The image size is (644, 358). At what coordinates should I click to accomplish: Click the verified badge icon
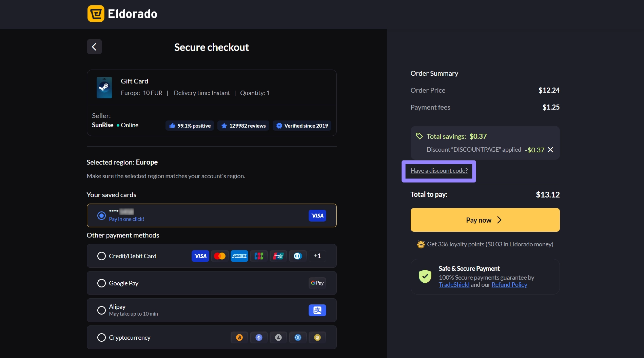(x=279, y=126)
